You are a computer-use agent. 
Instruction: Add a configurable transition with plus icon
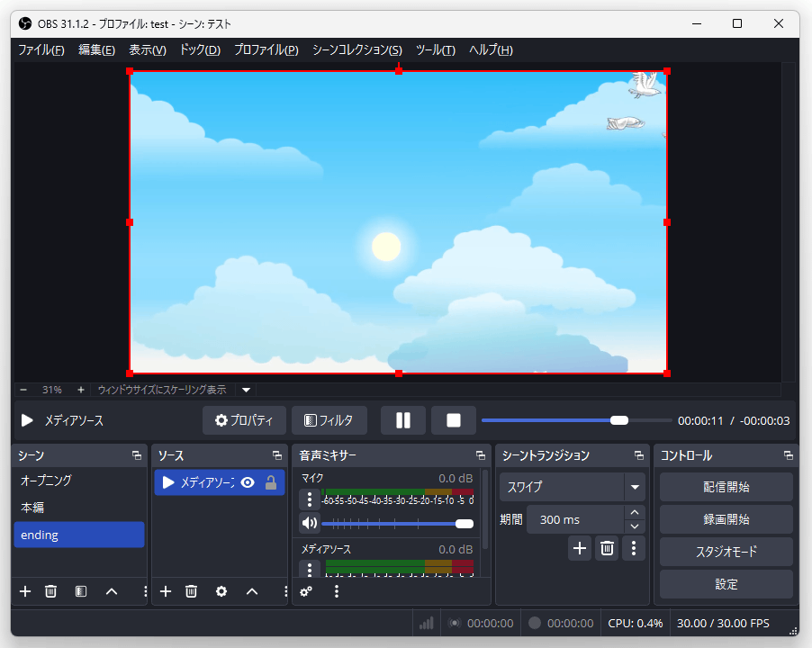point(580,547)
